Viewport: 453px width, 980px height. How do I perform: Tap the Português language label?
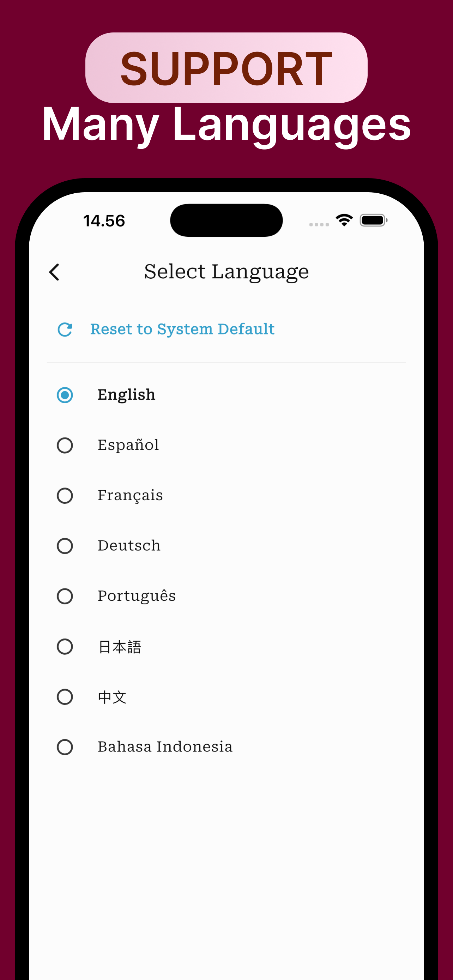click(x=137, y=596)
